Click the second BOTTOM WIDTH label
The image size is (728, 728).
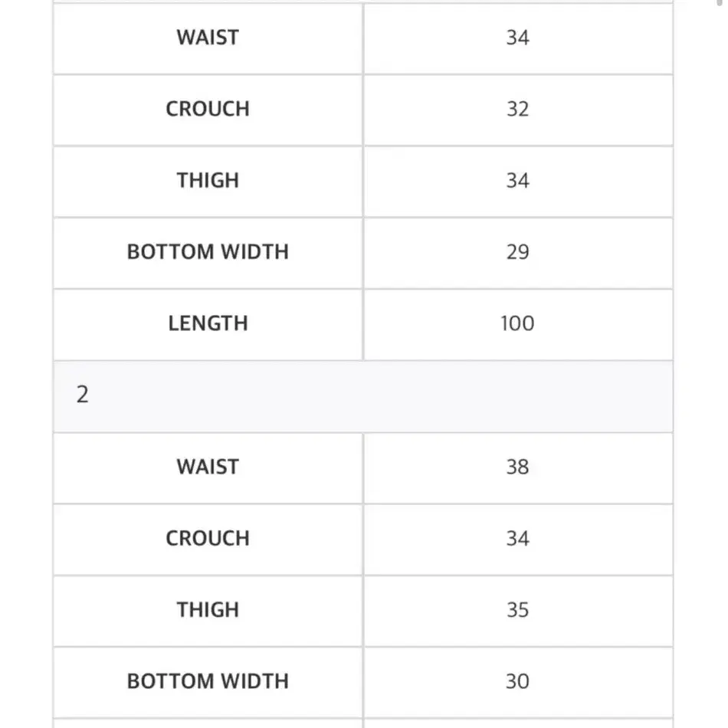[x=208, y=682]
